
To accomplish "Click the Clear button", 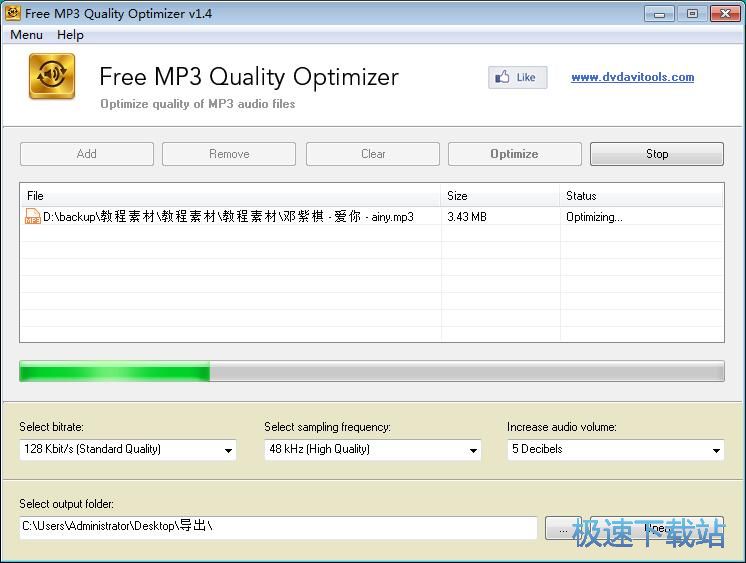I will [373, 154].
